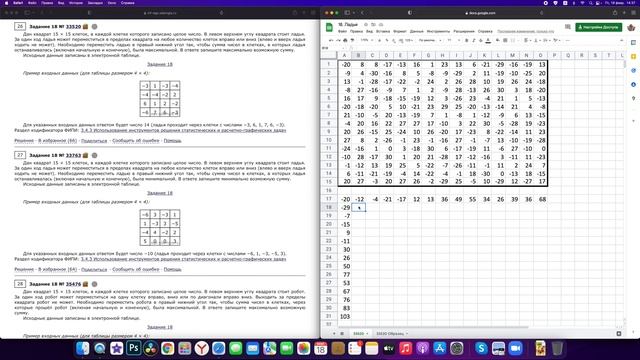The image size is (640, 360).
Task: Click the docs.google.com address bar
Action: tap(480, 13)
